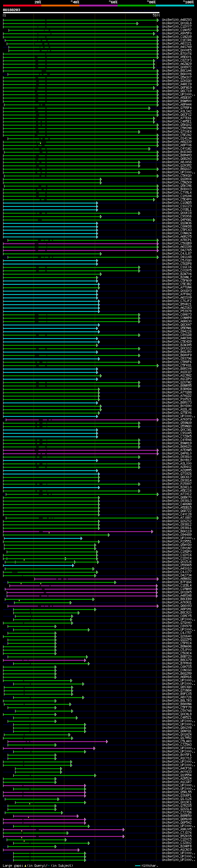
Task: Select the UniRef100_C5MIM8 label
Action: point(177,128)
